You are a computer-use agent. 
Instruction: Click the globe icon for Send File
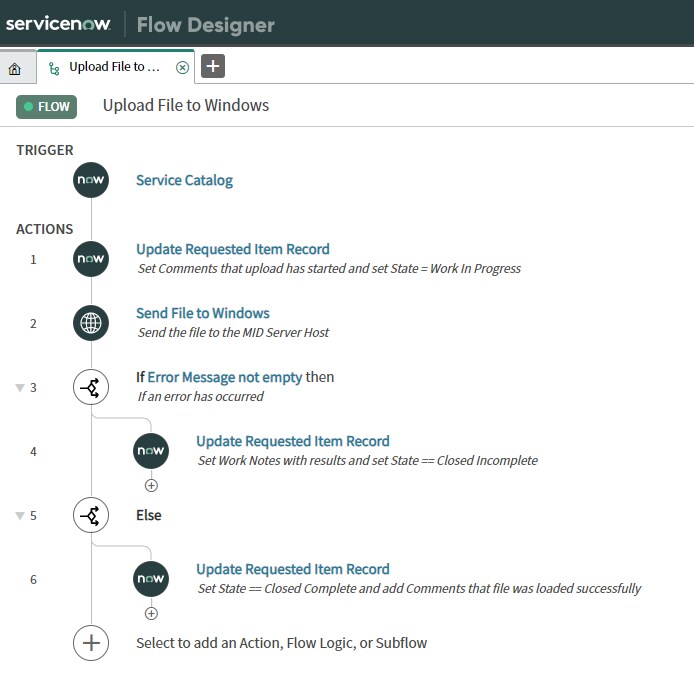click(91, 323)
